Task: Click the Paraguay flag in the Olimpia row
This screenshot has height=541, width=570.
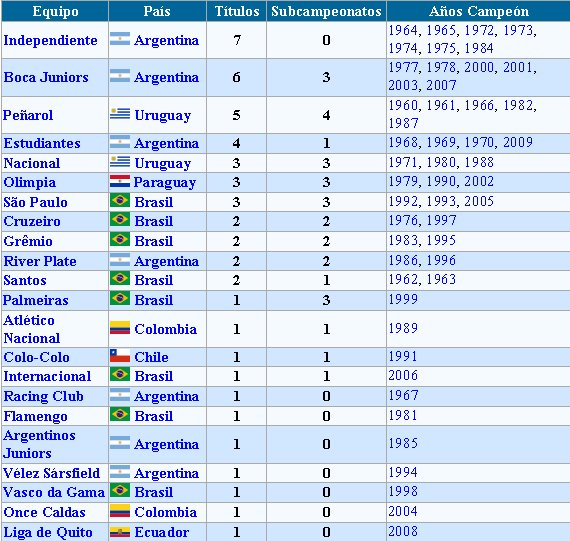Action: pos(120,181)
